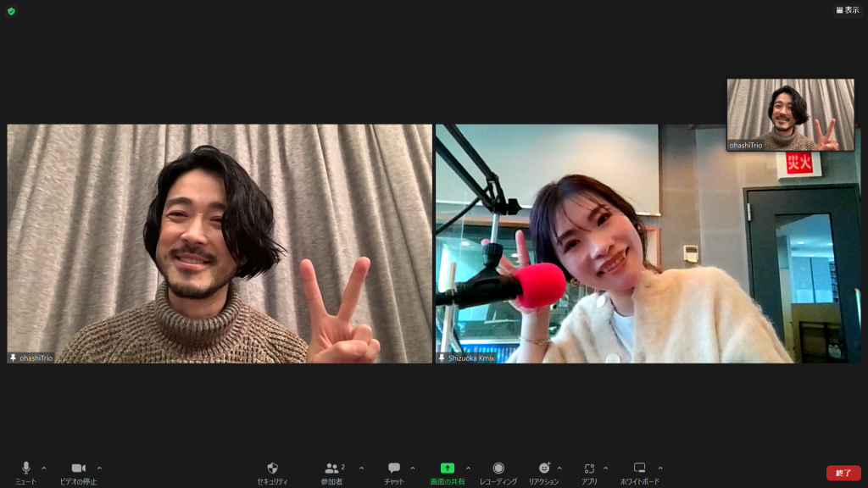Click the red 終了 end meeting button
Viewport: 868px width, 488px height.
pos(843,473)
